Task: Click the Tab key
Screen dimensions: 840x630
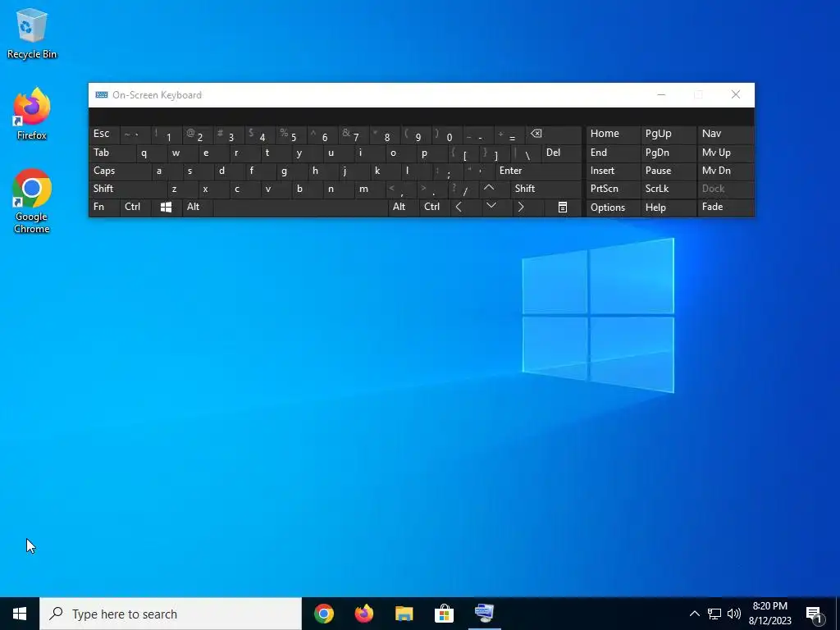Action: [112, 153]
